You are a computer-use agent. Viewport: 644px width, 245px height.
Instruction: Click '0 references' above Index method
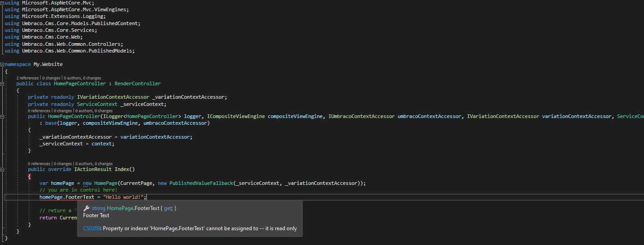pos(39,164)
